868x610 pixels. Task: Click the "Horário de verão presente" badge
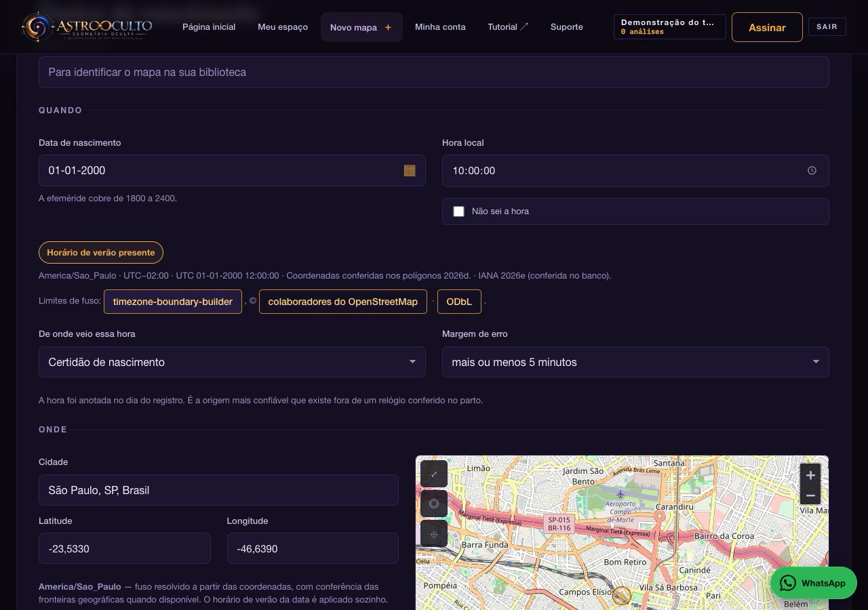pyautogui.click(x=101, y=253)
